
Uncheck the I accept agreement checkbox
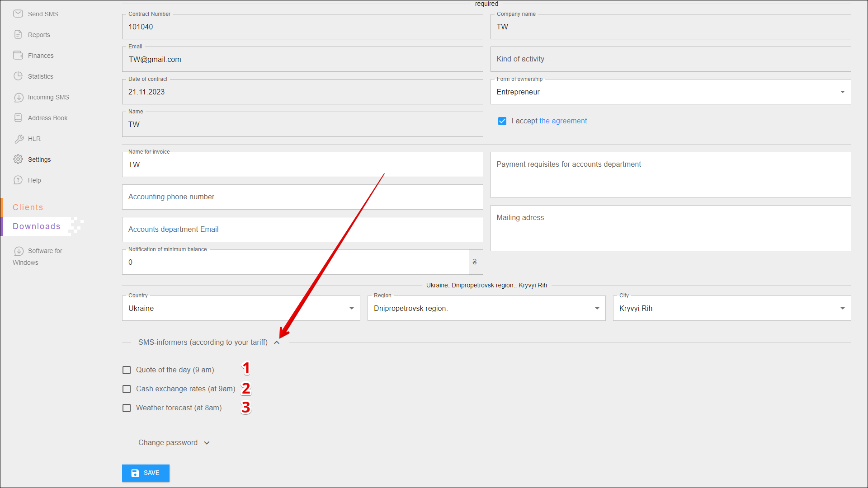tap(502, 121)
